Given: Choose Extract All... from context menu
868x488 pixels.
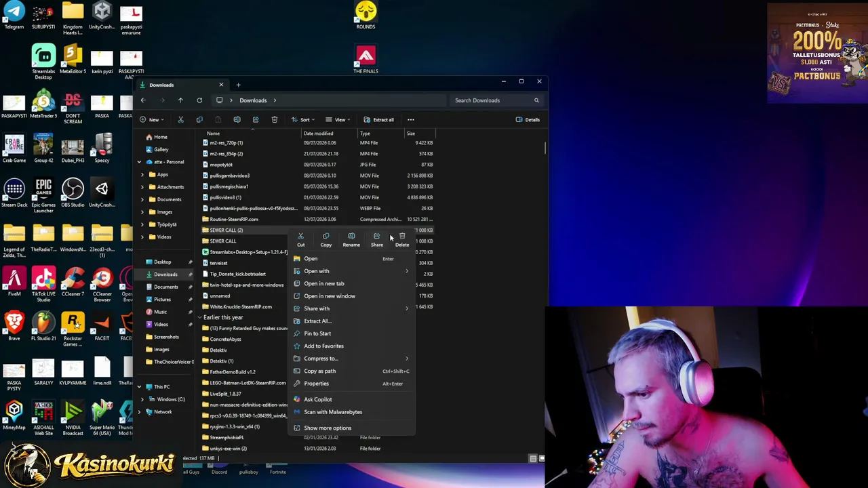Looking at the screenshot, I should coord(351,321).
